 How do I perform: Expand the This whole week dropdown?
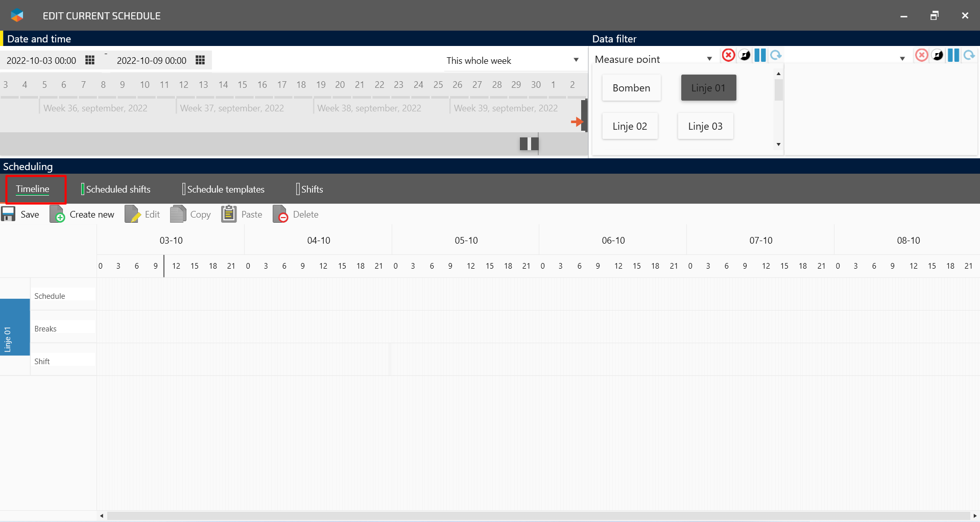pos(576,60)
